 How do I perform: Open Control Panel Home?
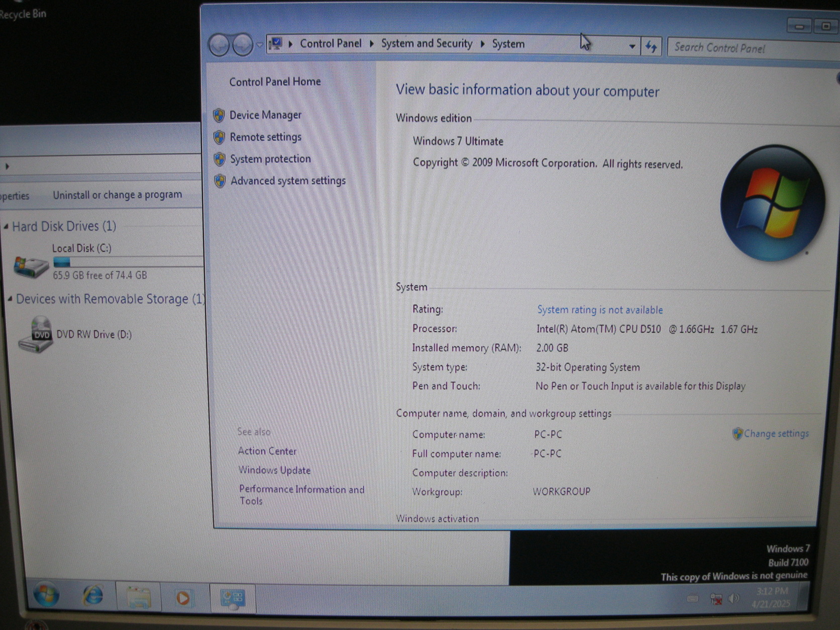[x=275, y=82]
